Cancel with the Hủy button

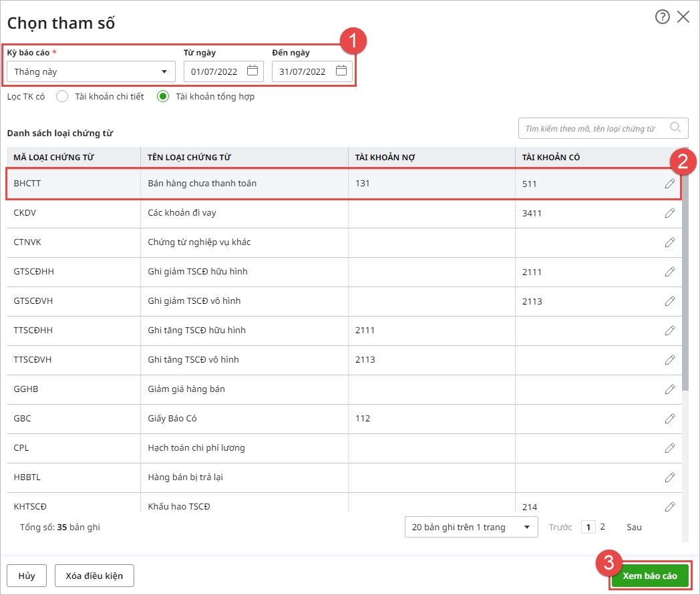click(27, 575)
